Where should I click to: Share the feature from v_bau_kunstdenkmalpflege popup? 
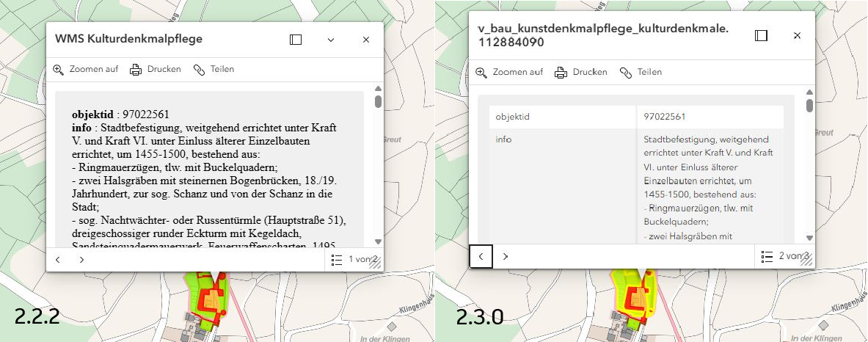(641, 72)
